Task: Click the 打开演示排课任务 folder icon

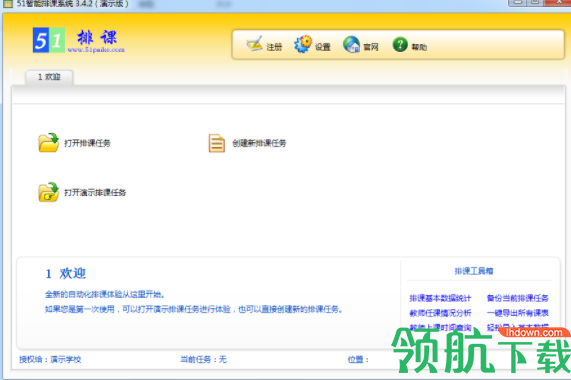Action: tap(48, 192)
